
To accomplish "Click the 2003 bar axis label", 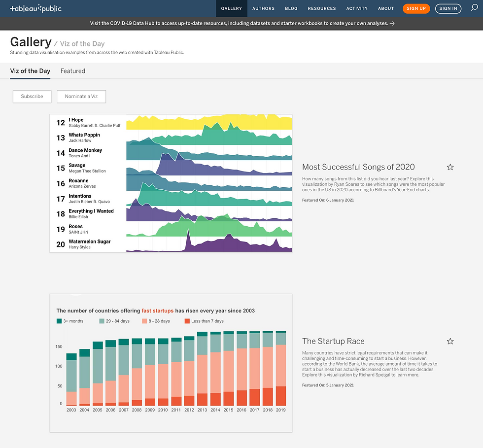I will [x=71, y=410].
